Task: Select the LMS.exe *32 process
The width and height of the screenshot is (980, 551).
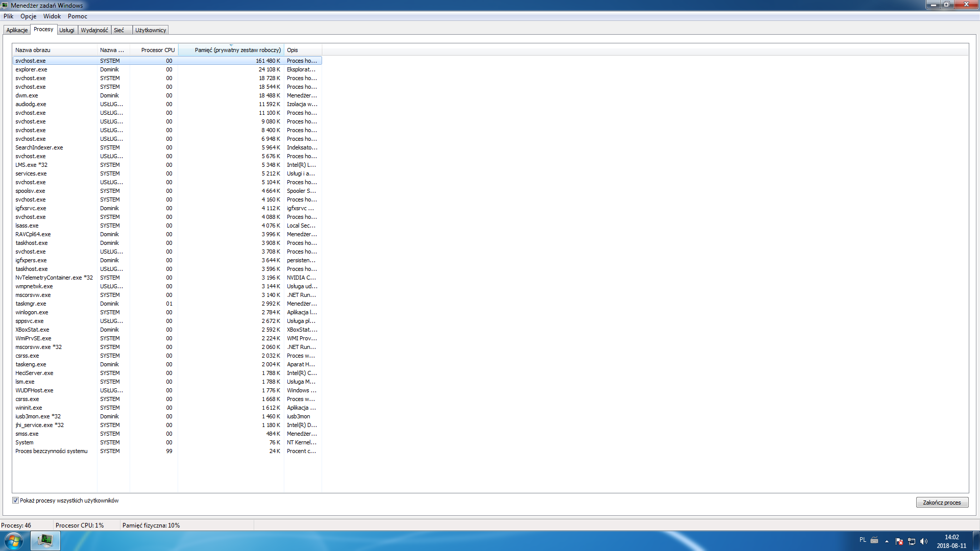Action: [167, 165]
